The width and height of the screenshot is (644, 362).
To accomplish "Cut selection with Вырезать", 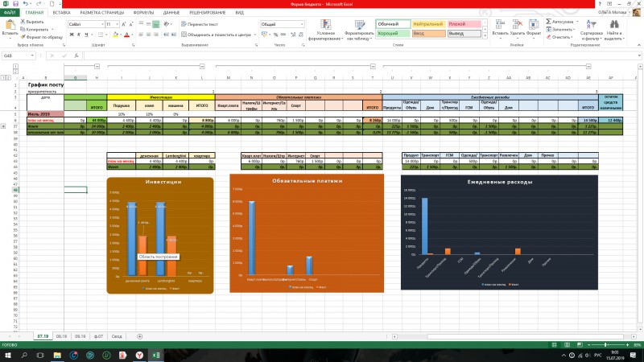I will point(32,22).
